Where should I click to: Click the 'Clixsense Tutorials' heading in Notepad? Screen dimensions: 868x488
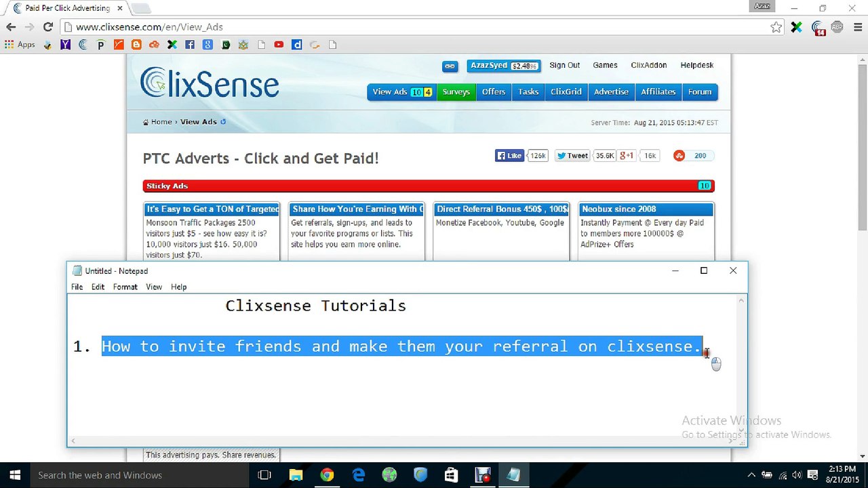click(315, 306)
